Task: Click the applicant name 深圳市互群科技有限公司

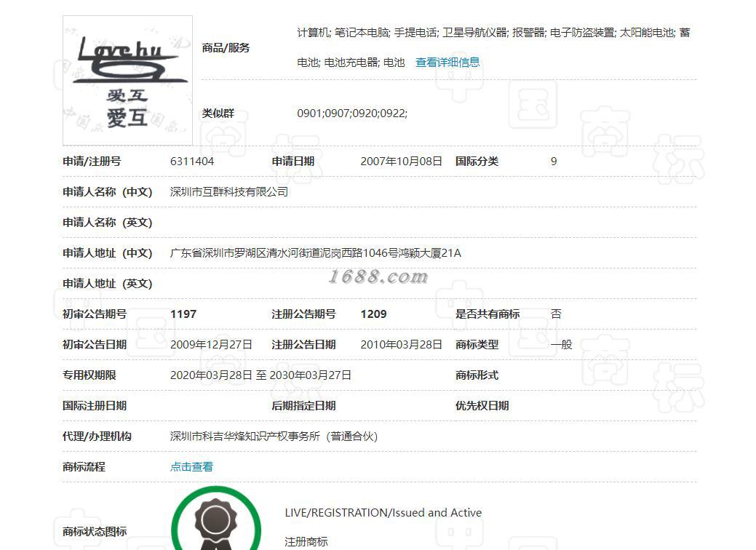Action: 229,192
